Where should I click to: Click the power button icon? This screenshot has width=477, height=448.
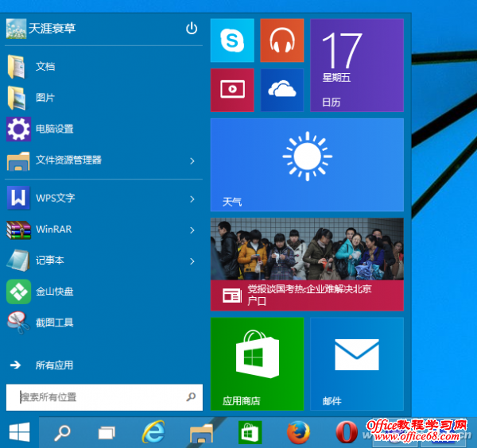pos(192,29)
